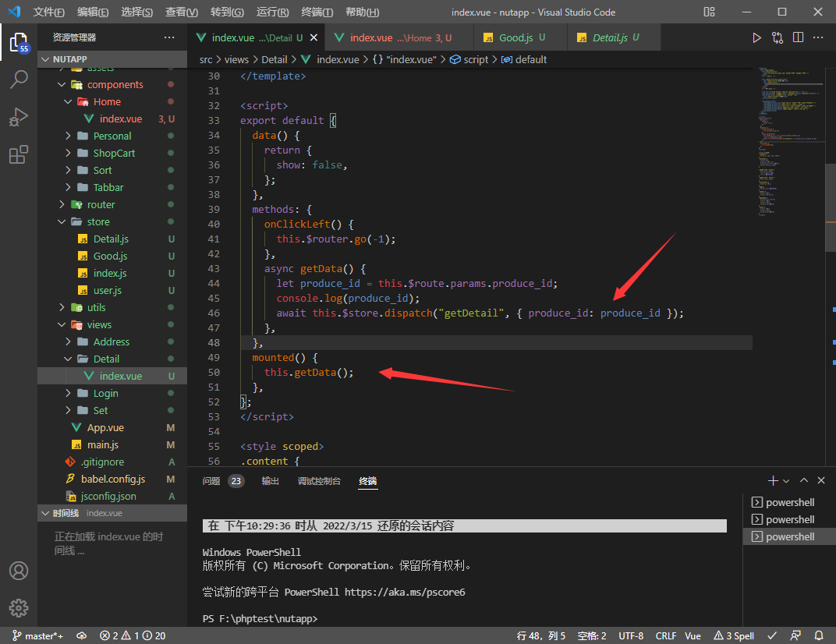836x644 pixels.
Task: Open the Accounts icon in activity bar
Action: coord(19,571)
